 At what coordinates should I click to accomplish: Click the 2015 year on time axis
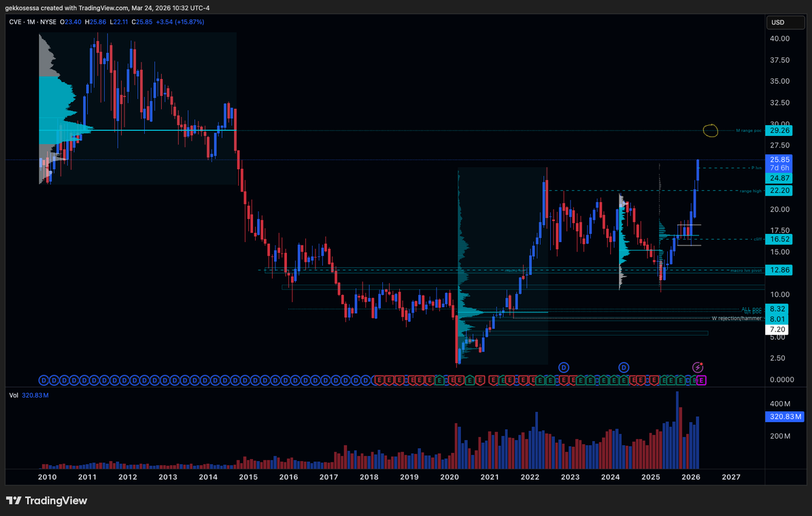pyautogui.click(x=248, y=477)
